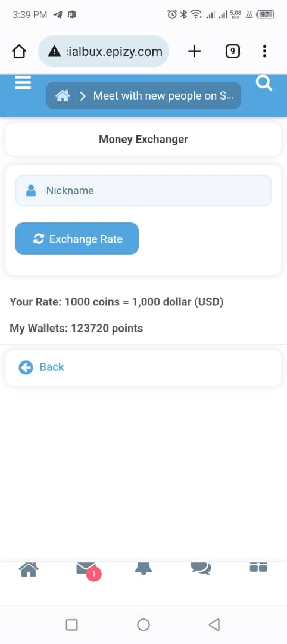Click the Exchange Rate button
Image resolution: width=287 pixels, height=644 pixels.
(77, 239)
